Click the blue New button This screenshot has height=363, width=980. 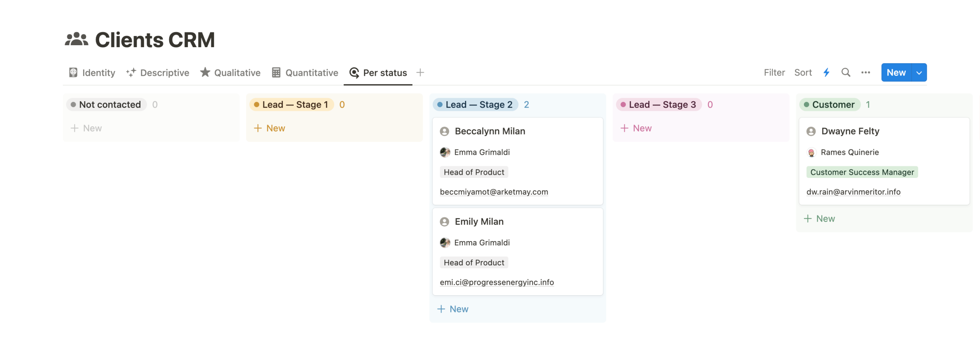[x=896, y=72]
